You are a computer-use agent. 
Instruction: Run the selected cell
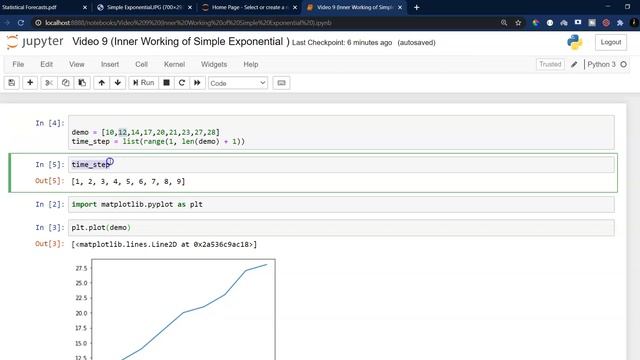(x=143, y=83)
